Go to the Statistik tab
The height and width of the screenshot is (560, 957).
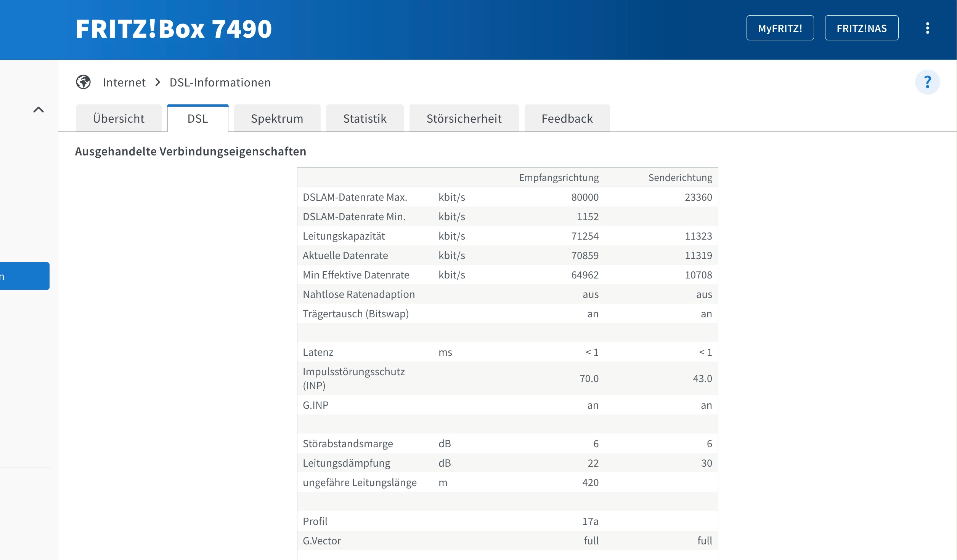click(364, 118)
